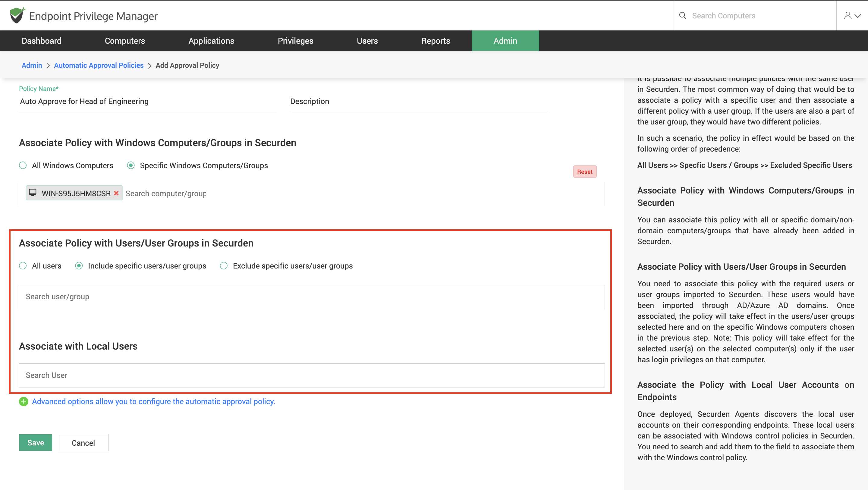Screen dimensions: 868x490
Task: Click the Description input field
Action: (419, 102)
